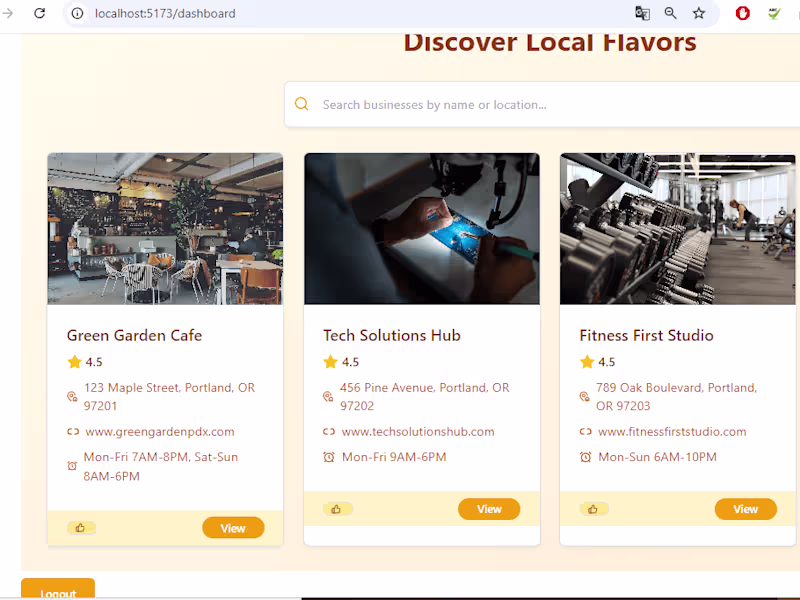Open the Google Translate icon in the toolbar
This screenshot has height=600, width=800.
coord(642,14)
